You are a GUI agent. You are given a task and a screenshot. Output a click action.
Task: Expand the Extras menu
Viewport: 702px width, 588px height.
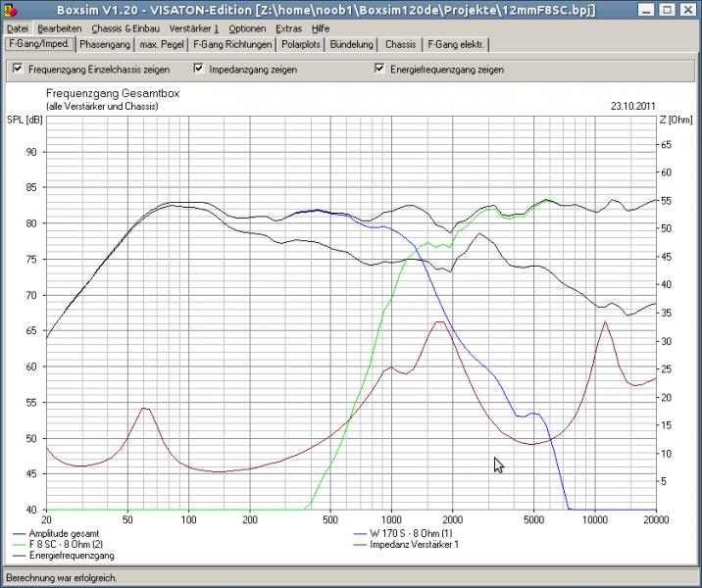pos(289,29)
